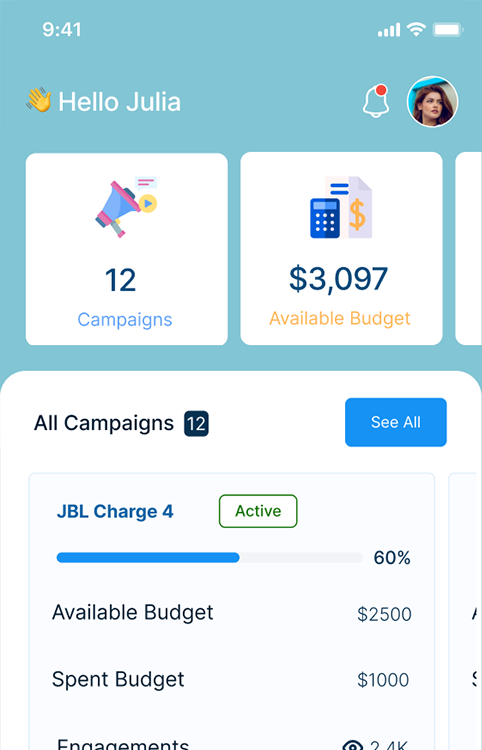The image size is (482, 750).
Task: Tap the battery status icon
Action: 448,30
